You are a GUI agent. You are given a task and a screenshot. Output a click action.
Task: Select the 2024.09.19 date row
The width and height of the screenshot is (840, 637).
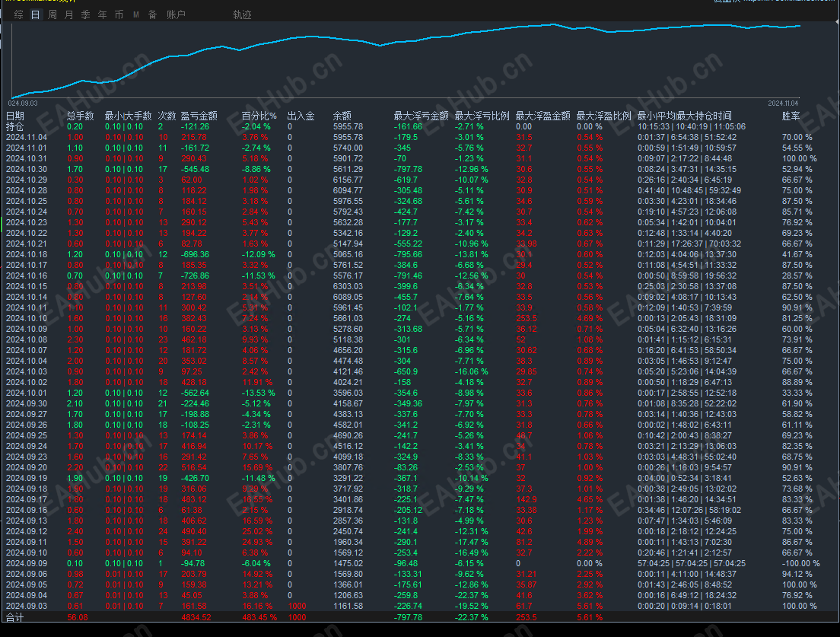point(26,478)
